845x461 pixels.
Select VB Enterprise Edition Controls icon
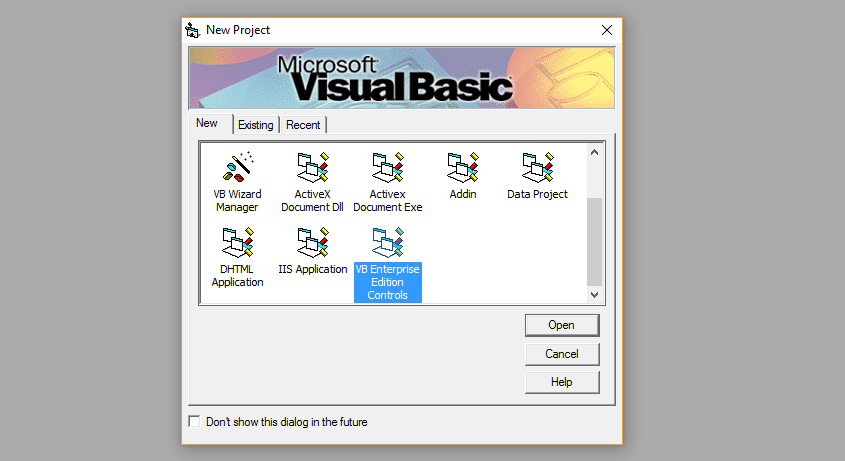click(387, 242)
